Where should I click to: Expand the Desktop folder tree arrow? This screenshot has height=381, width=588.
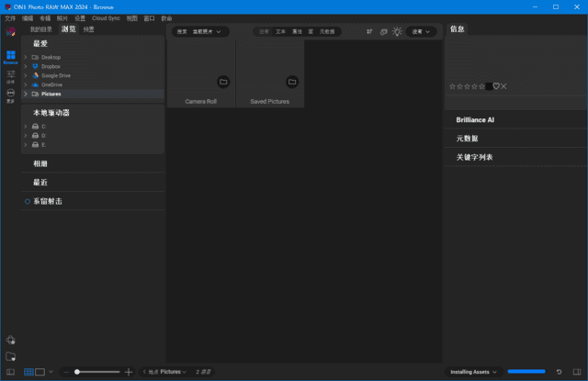26,57
